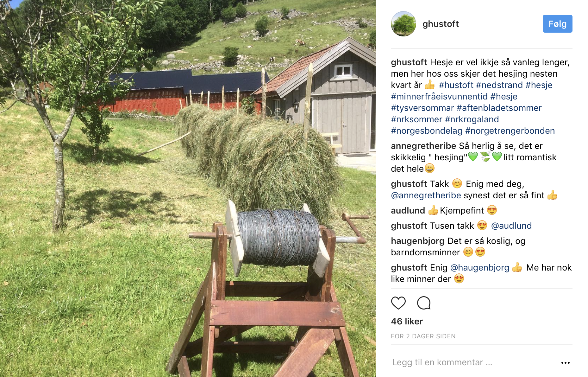588x377 pixels.
Task: Click the Følg follow button
Action: [557, 24]
